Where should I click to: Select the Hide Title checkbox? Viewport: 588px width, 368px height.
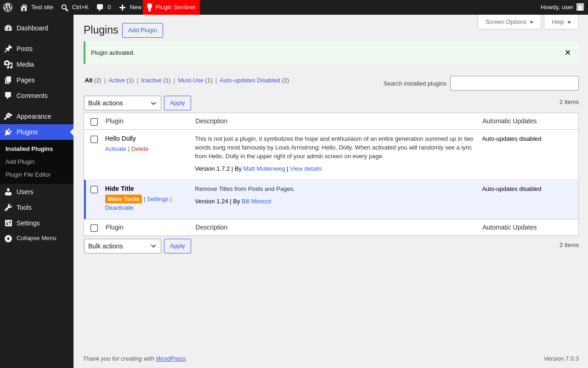(94, 190)
